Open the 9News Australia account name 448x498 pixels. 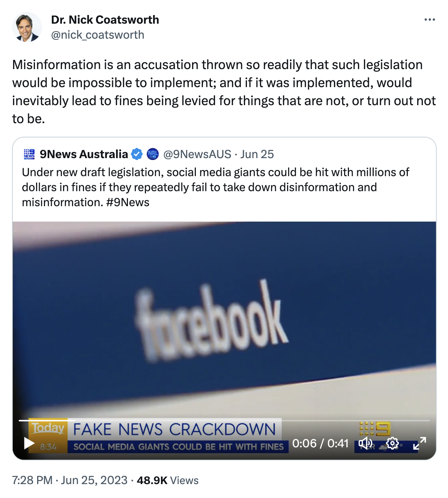tap(84, 154)
